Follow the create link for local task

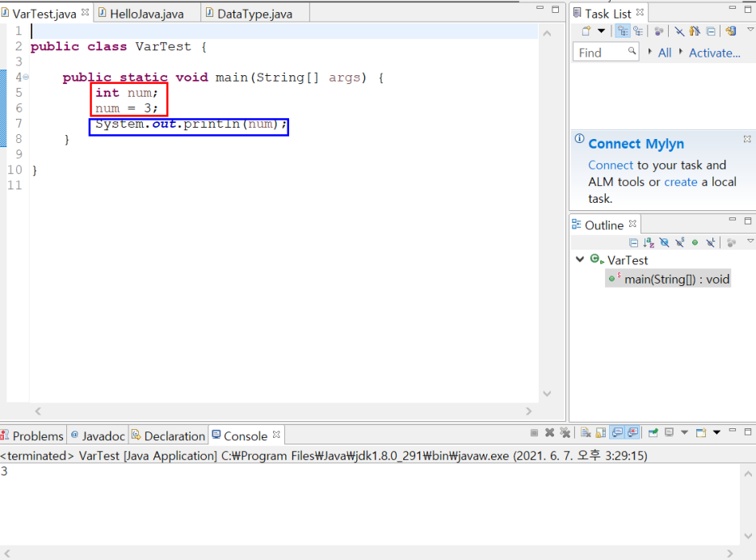[x=681, y=182]
